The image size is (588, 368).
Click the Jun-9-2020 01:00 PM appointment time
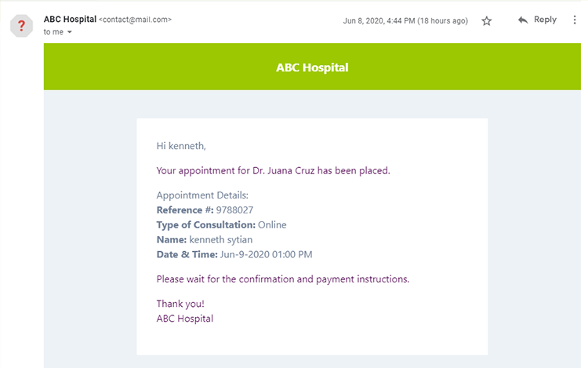pyautogui.click(x=268, y=254)
